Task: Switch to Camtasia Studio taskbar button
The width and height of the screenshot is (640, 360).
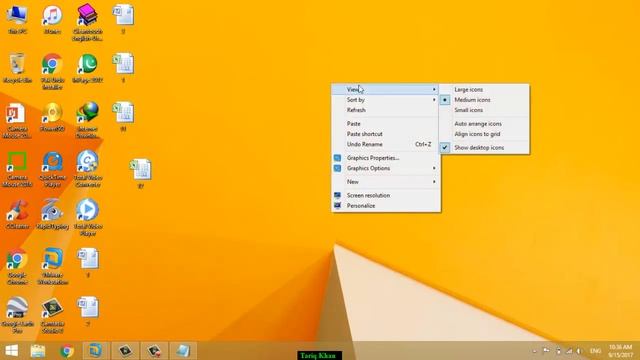Action: 125,351
